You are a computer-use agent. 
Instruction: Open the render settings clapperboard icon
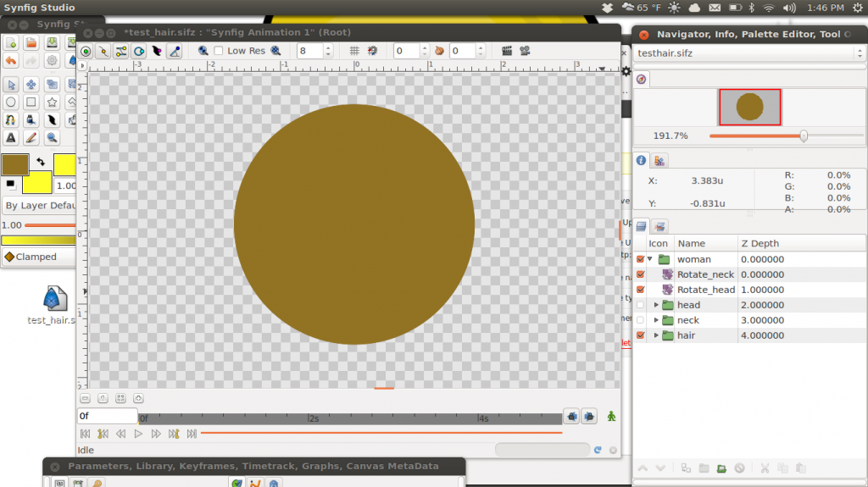pyautogui.click(x=507, y=51)
